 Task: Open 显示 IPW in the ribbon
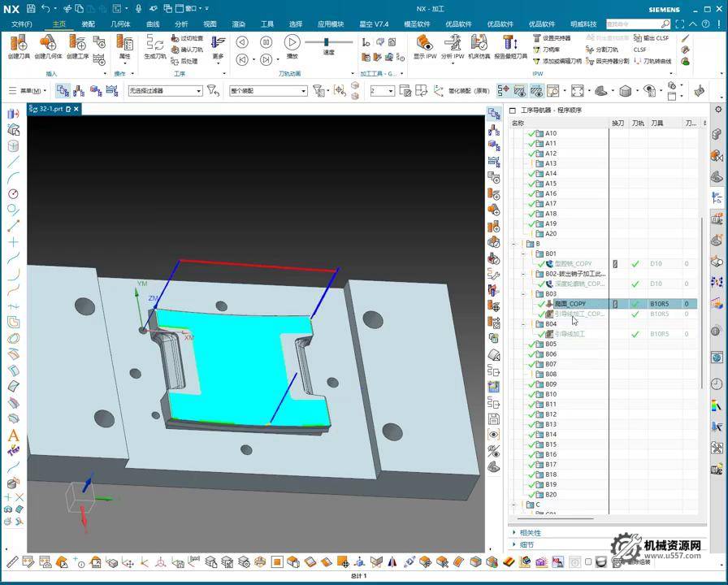pos(425,44)
